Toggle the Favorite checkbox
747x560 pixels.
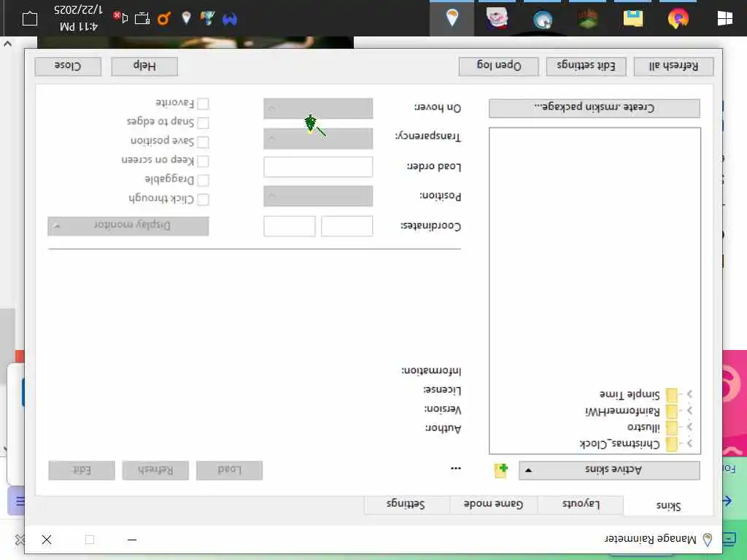click(203, 104)
